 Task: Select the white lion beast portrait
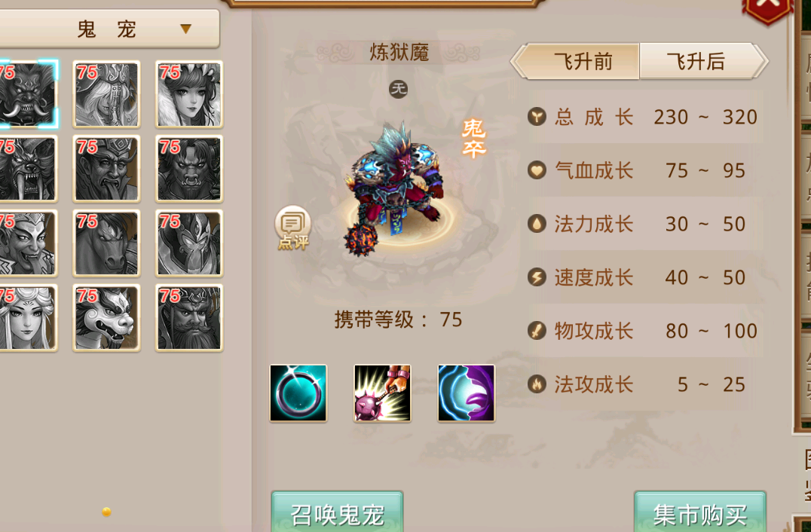pos(106,317)
